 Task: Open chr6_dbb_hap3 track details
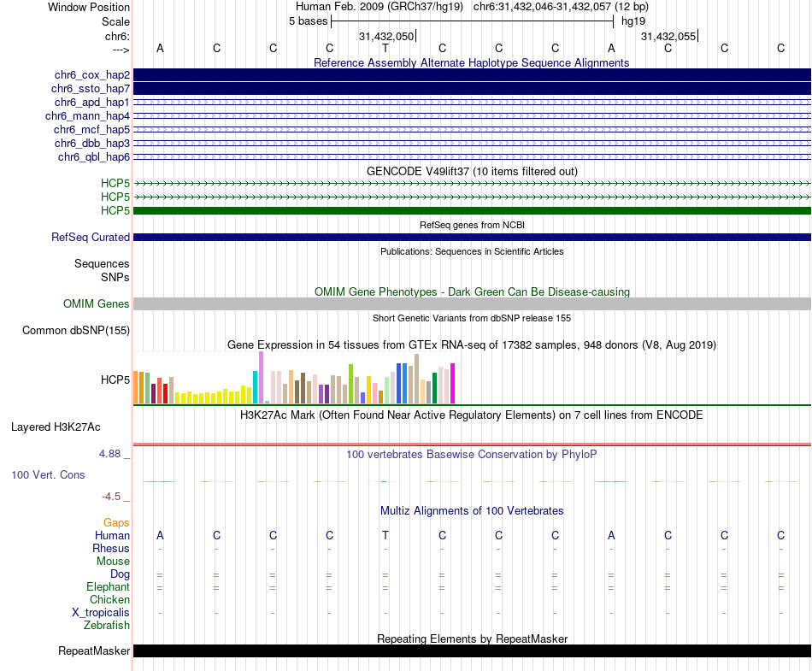[91, 143]
